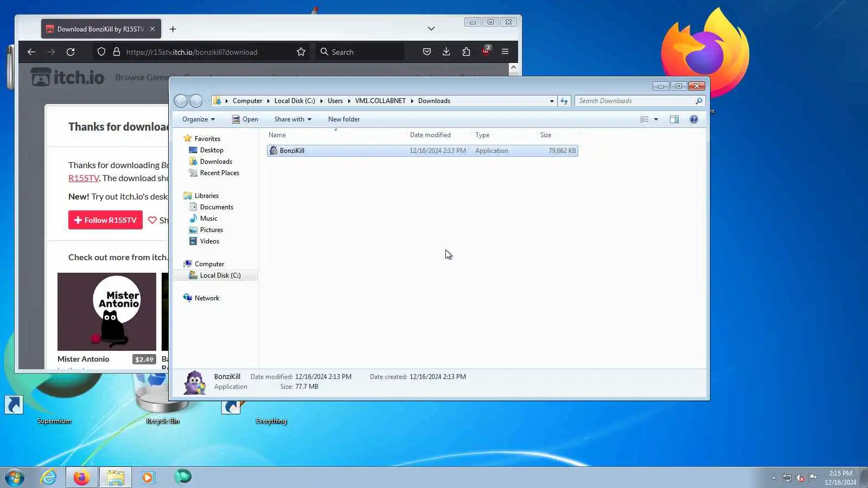Open the Mister Antonio game thumbnail
868x488 pixels.
coord(107,312)
